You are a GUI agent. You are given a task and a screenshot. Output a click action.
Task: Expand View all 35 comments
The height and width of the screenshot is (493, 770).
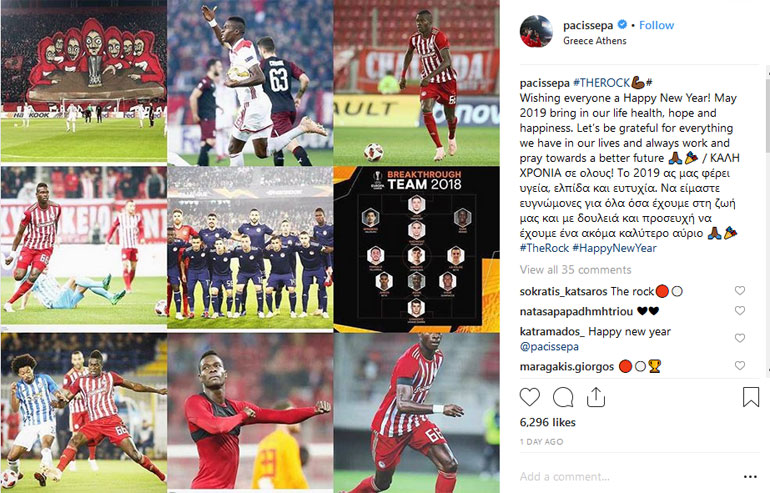[x=575, y=270]
